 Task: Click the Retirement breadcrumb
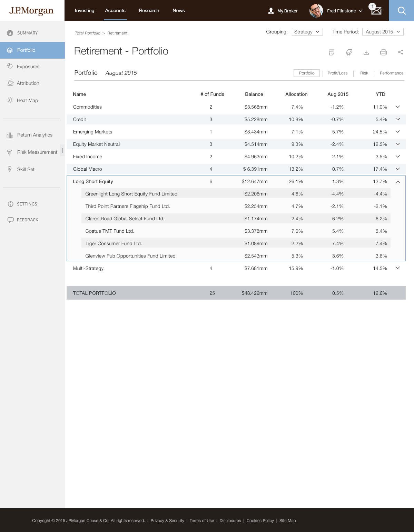(x=117, y=33)
